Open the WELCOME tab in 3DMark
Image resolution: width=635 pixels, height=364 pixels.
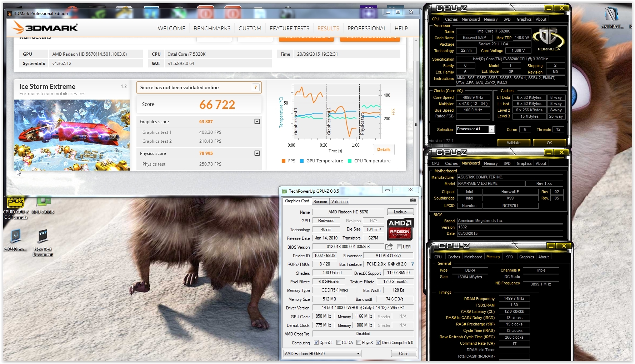point(171,28)
